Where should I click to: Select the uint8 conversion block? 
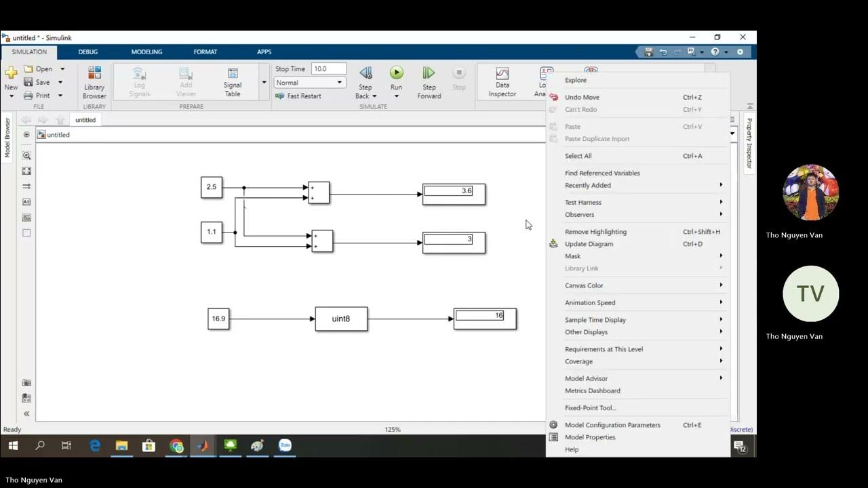[341, 319]
